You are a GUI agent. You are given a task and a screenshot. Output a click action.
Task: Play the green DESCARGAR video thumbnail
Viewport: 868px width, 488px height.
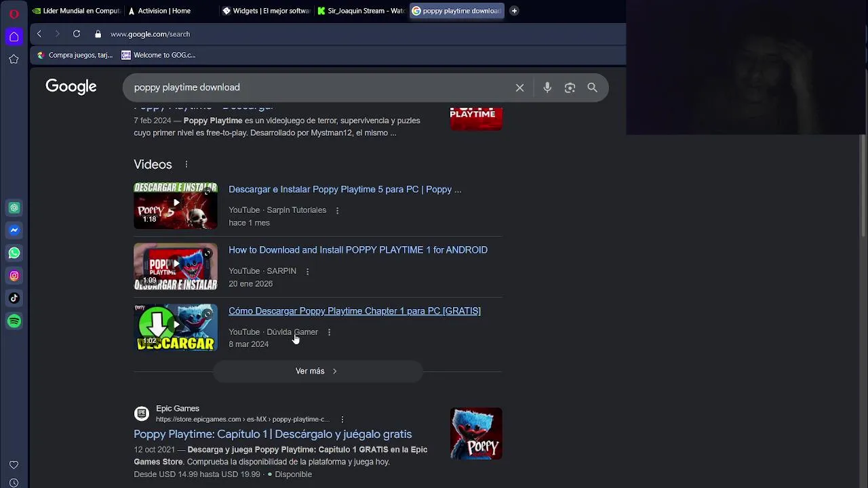pyautogui.click(x=176, y=327)
